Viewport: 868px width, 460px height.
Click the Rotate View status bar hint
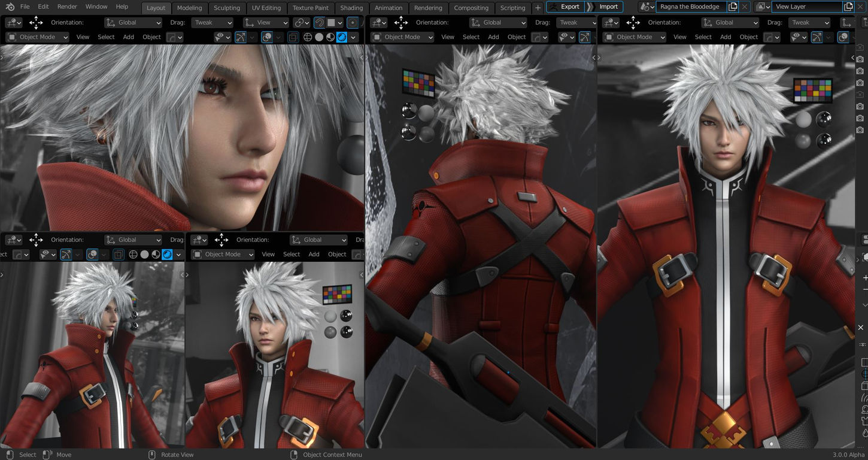(x=177, y=455)
